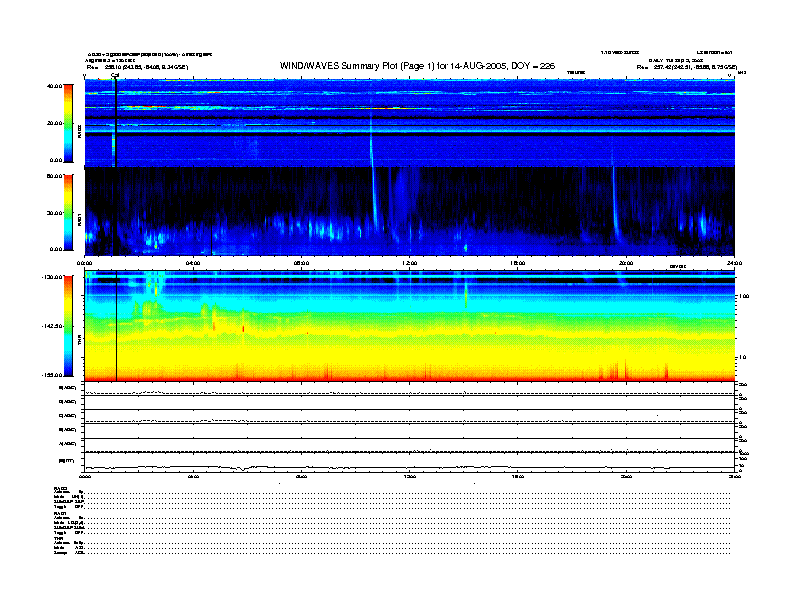Click 12:00 on the bottom line-plot time axis
Viewport: 792px width, 612px height.
click(x=410, y=476)
